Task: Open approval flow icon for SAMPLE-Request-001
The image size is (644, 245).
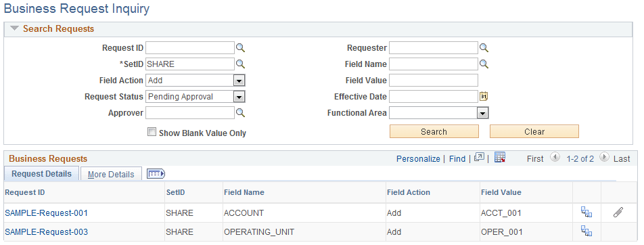Action: pos(586,213)
